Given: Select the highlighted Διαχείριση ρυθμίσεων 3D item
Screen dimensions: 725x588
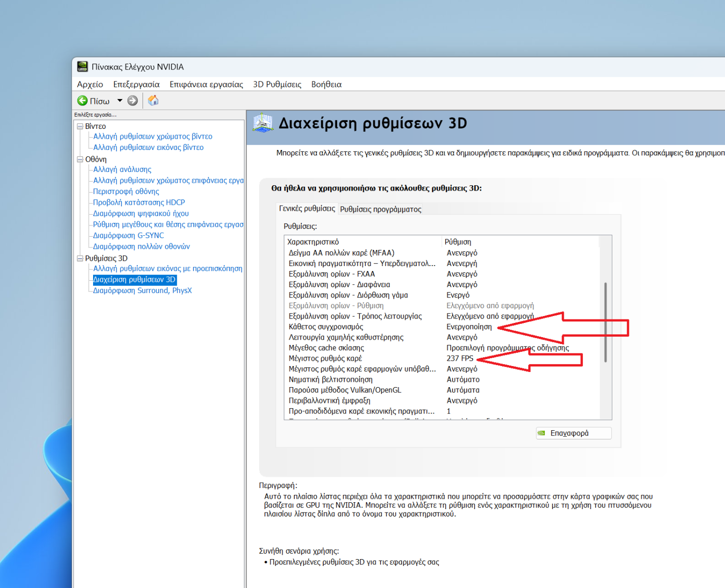Looking at the screenshot, I should [134, 280].
